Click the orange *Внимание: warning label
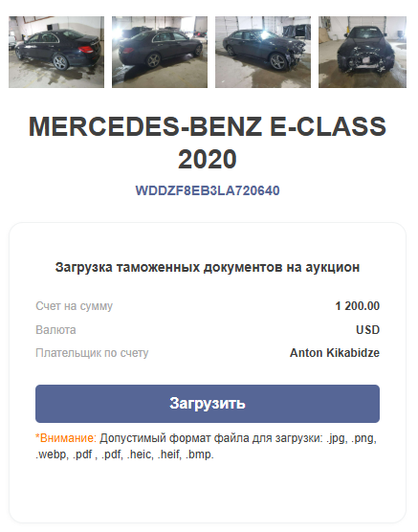The image size is (418, 532). pos(66,438)
